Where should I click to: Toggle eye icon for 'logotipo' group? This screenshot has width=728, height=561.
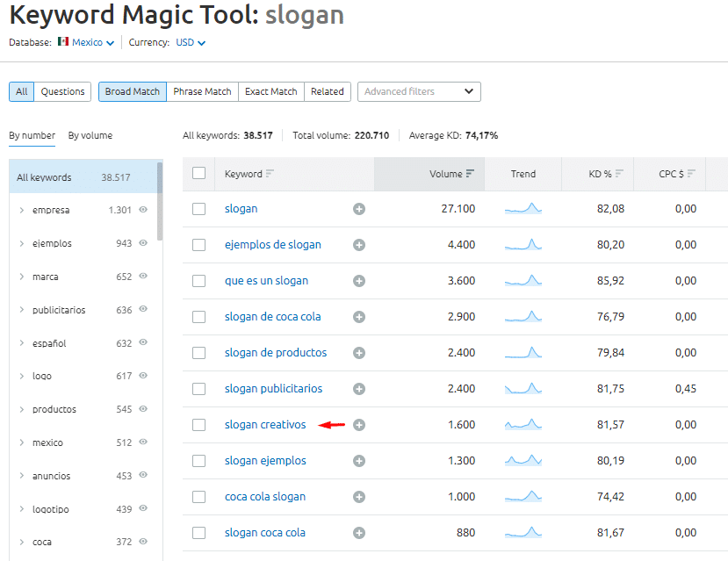(143, 508)
